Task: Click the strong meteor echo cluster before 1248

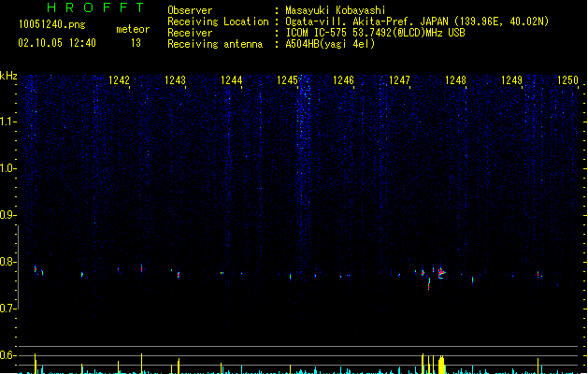Action: [x=441, y=272]
